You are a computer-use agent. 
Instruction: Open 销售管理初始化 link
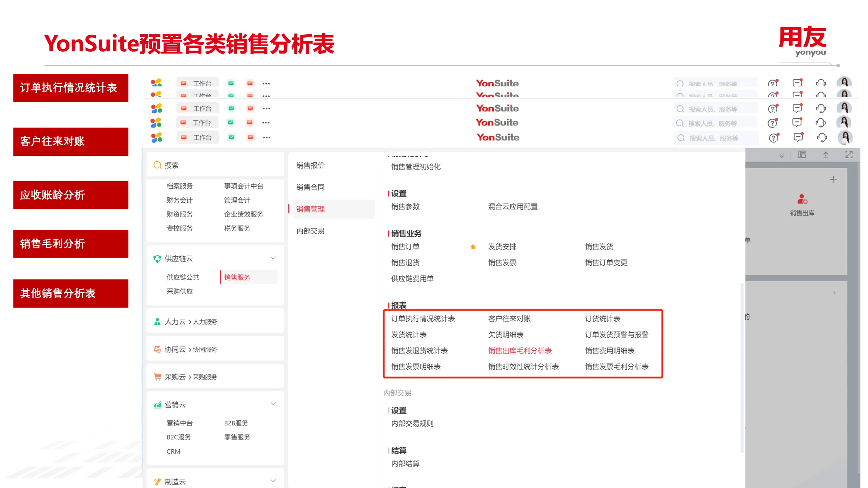click(x=416, y=167)
